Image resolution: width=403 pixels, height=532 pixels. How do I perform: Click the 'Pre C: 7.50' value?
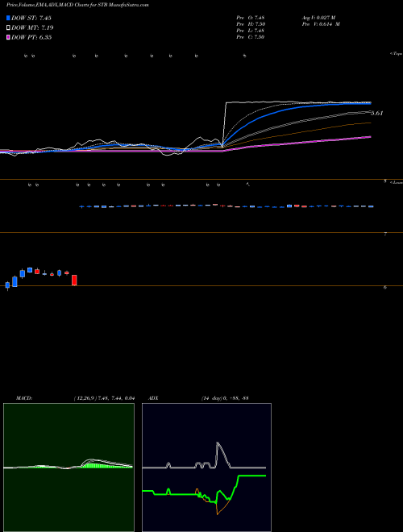(251, 37)
